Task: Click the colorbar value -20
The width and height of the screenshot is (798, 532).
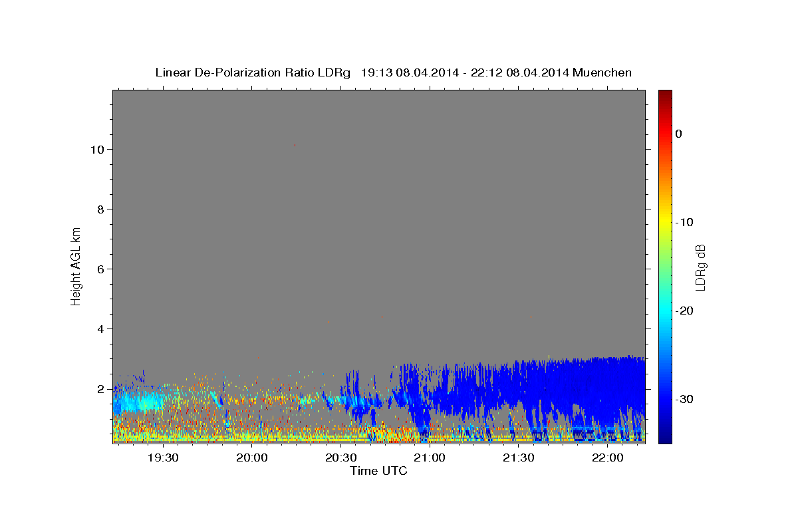Action: pyautogui.click(x=685, y=311)
